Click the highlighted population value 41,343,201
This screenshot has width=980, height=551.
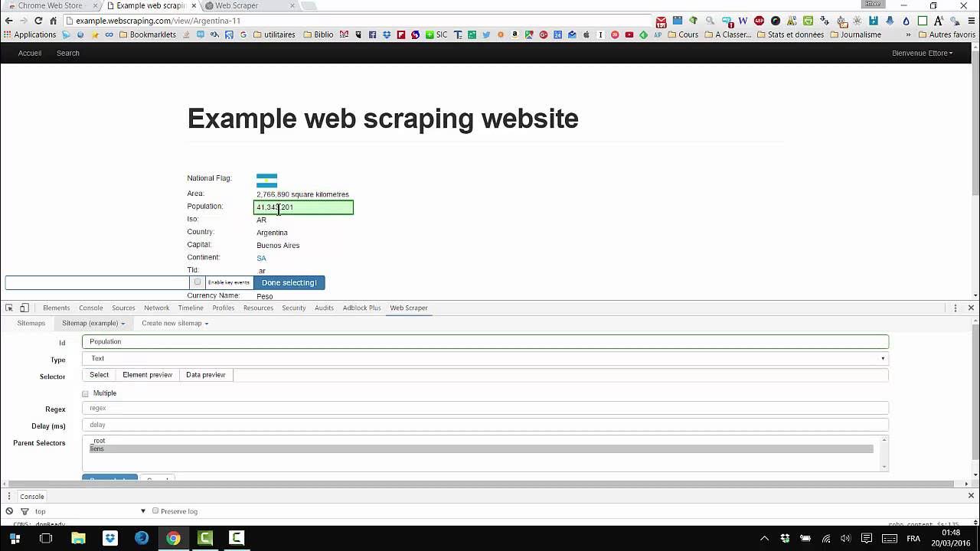303,207
